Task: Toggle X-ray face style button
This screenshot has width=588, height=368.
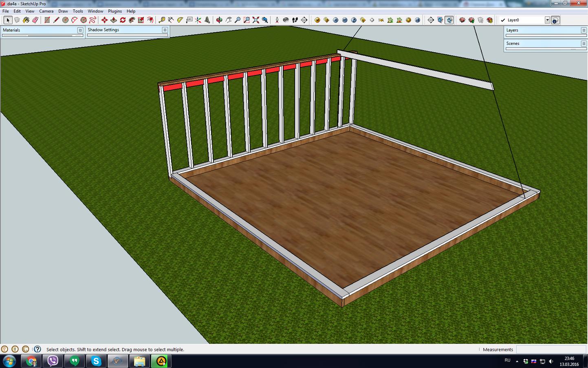Action: pyautogui.click(x=440, y=20)
